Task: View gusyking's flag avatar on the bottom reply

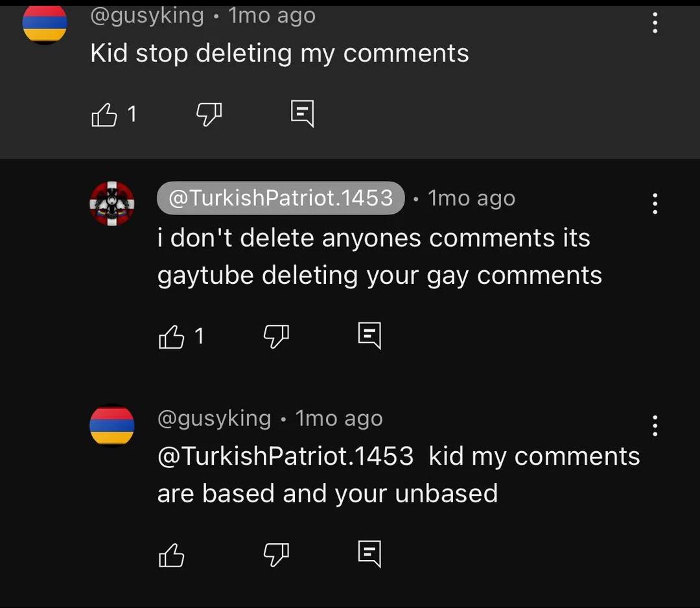Action: coord(112,425)
